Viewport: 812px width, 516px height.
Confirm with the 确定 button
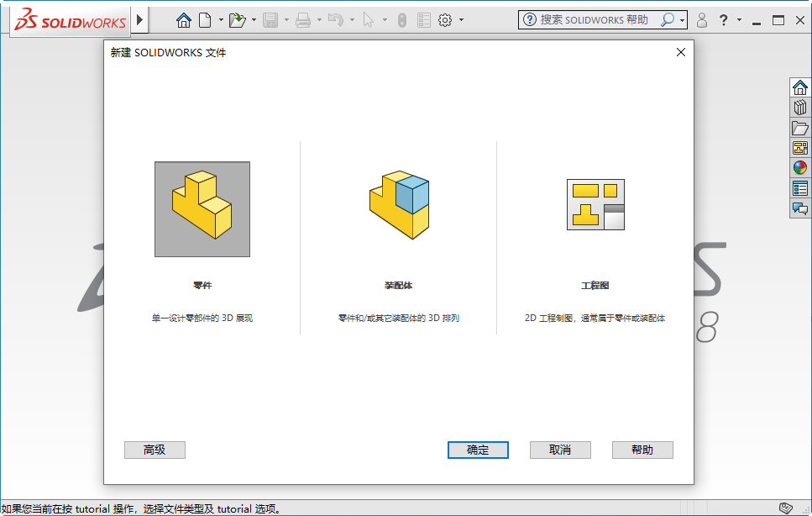(478, 450)
